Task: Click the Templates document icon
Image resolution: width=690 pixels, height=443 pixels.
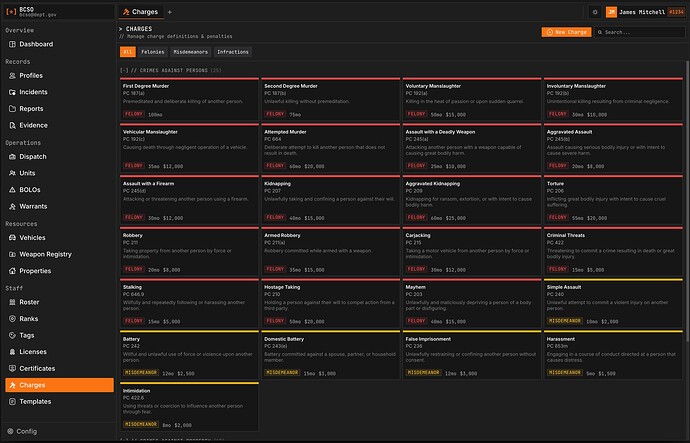Action: tap(12, 402)
